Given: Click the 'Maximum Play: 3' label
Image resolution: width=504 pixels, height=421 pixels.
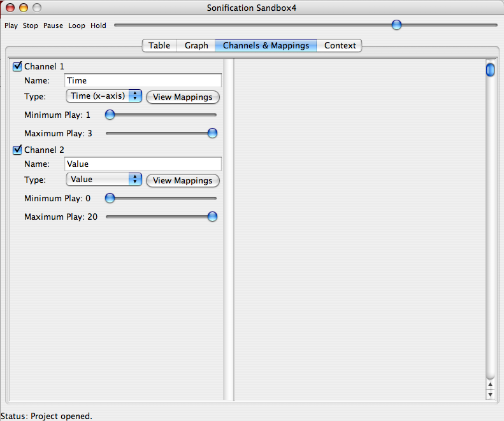Looking at the screenshot, I should click(x=58, y=133).
